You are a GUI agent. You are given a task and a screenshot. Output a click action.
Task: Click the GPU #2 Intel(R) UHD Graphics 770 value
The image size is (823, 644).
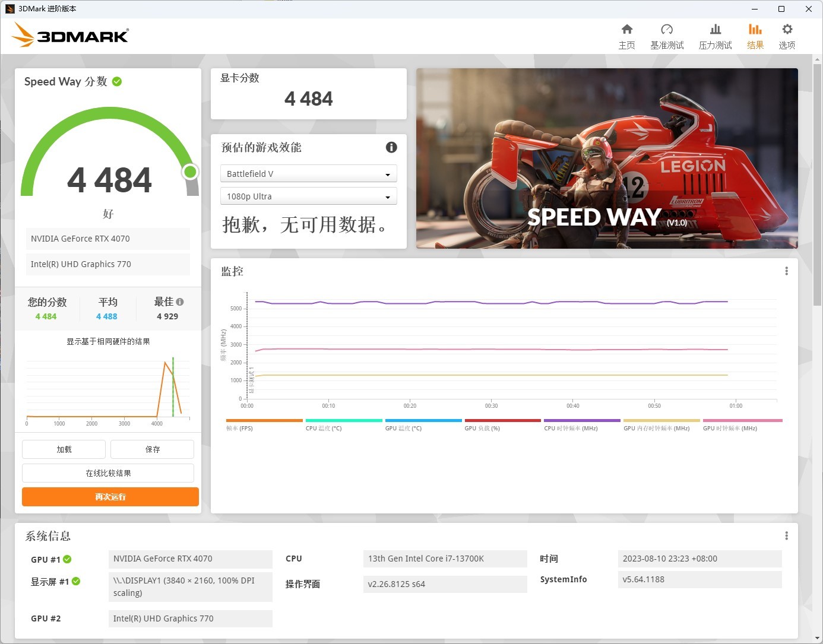[x=191, y=618]
